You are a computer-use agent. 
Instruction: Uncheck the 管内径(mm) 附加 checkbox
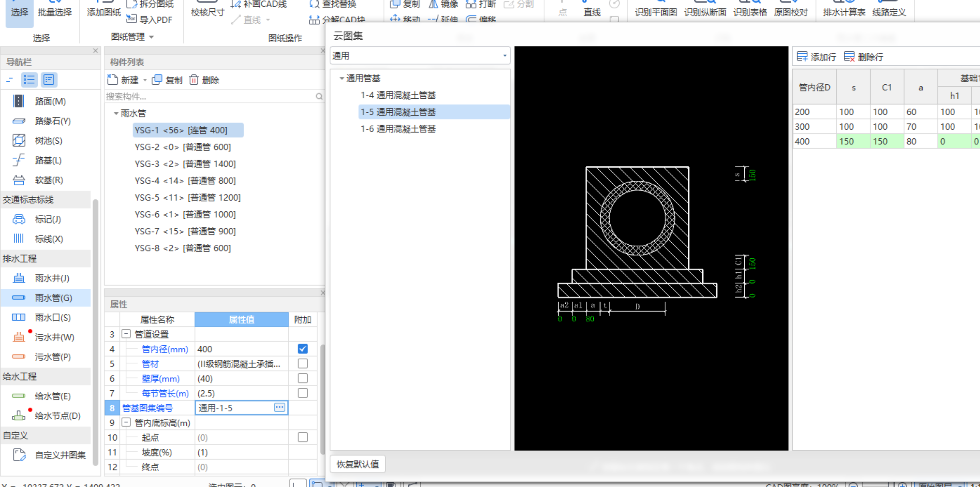303,349
